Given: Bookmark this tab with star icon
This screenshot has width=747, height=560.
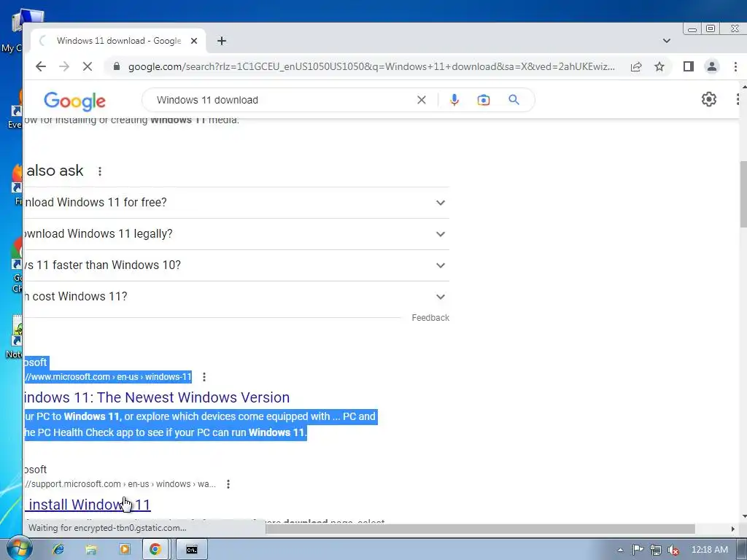Looking at the screenshot, I should [x=659, y=66].
